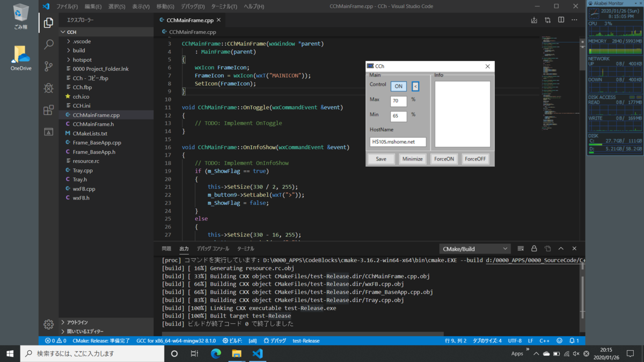Click Save in the CCh dialog
The height and width of the screenshot is (362, 644).
[380, 159]
